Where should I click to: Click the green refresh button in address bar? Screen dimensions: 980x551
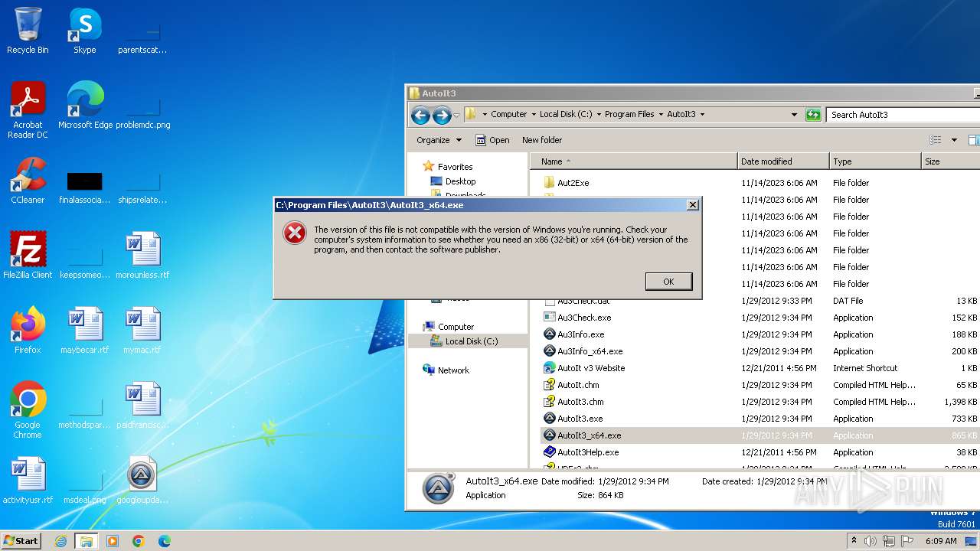813,115
